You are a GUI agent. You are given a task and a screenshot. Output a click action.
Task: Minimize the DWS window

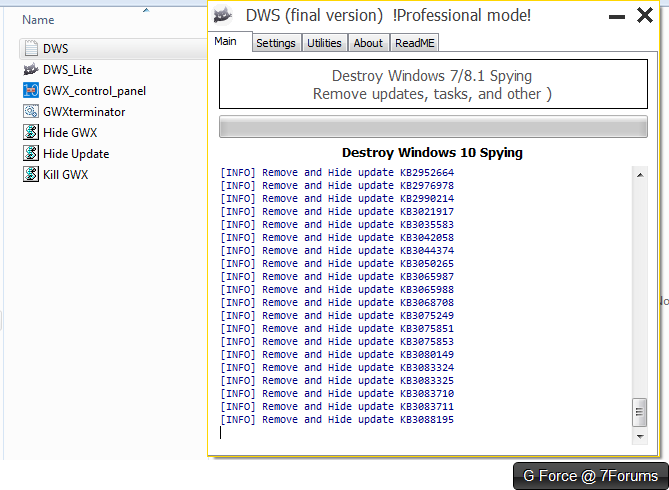617,17
